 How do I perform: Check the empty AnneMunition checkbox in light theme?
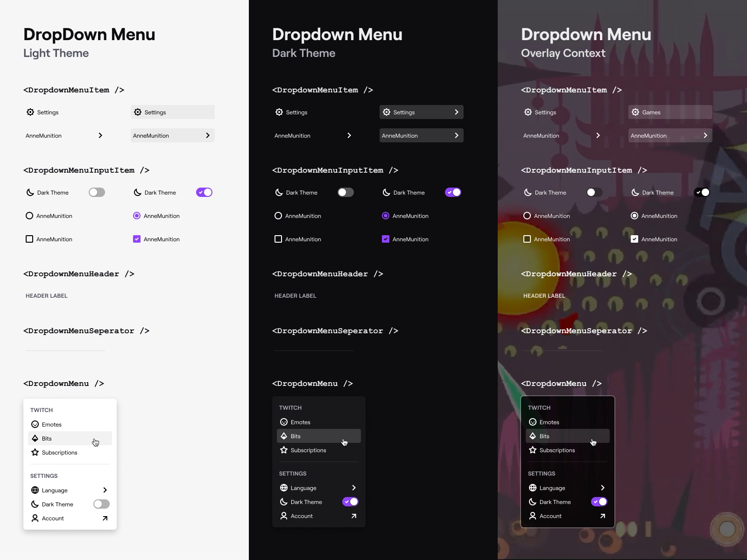[29, 239]
